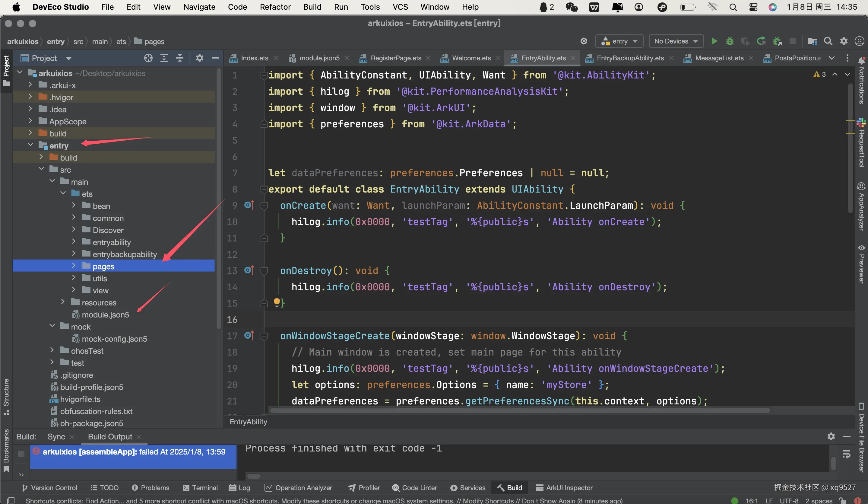This screenshot has height=504, width=868.
Task: Open Search Everywhere magnifier in toolbar
Action: [x=828, y=41]
